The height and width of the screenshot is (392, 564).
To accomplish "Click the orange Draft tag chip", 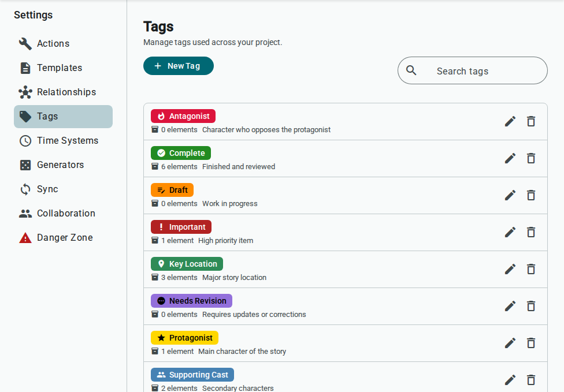I will click(172, 190).
